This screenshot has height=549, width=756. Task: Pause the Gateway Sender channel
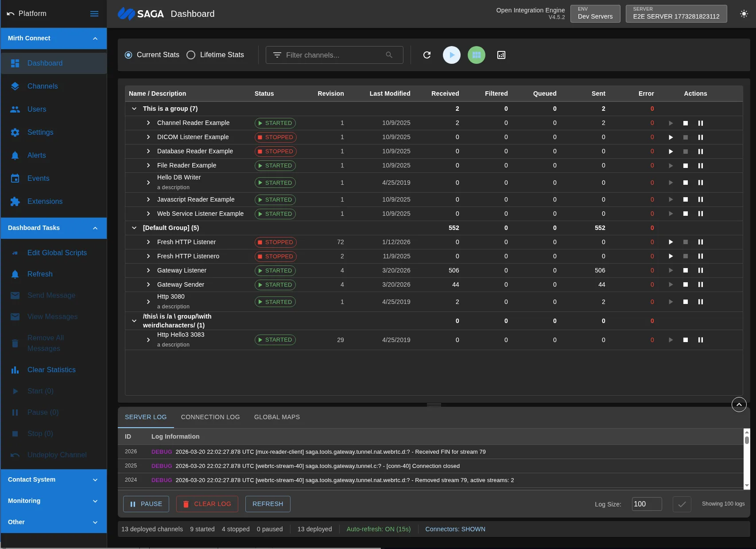(701, 284)
